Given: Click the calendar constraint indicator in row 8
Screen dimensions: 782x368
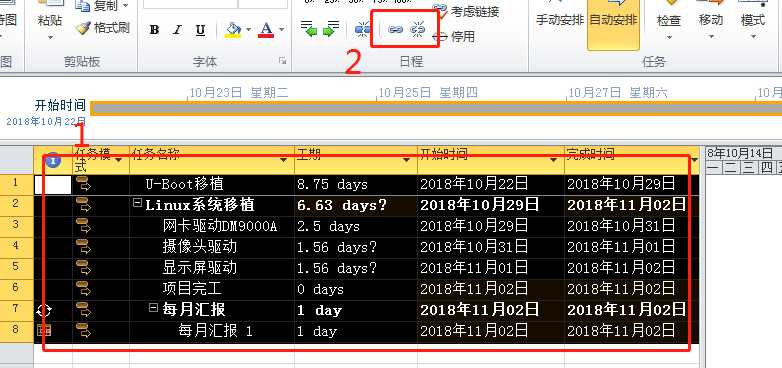Looking at the screenshot, I should [x=43, y=330].
